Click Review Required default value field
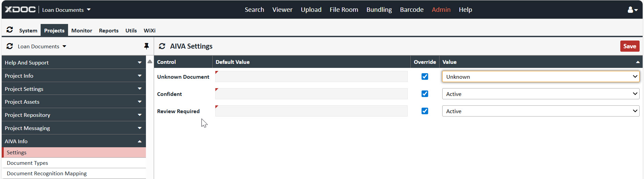The height and width of the screenshot is (179, 644). click(x=311, y=111)
